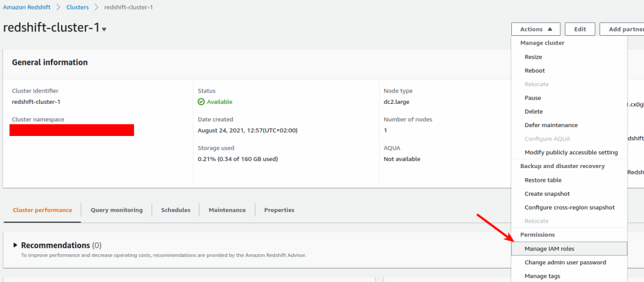The width and height of the screenshot is (644, 282).
Task: Click the date created value August 24, 2021
Action: point(248,130)
